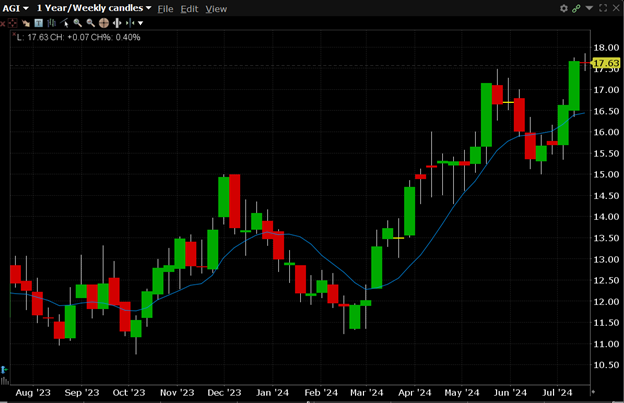Click the 14.50 price axis label
The image size is (624, 403).
pyautogui.click(x=606, y=196)
